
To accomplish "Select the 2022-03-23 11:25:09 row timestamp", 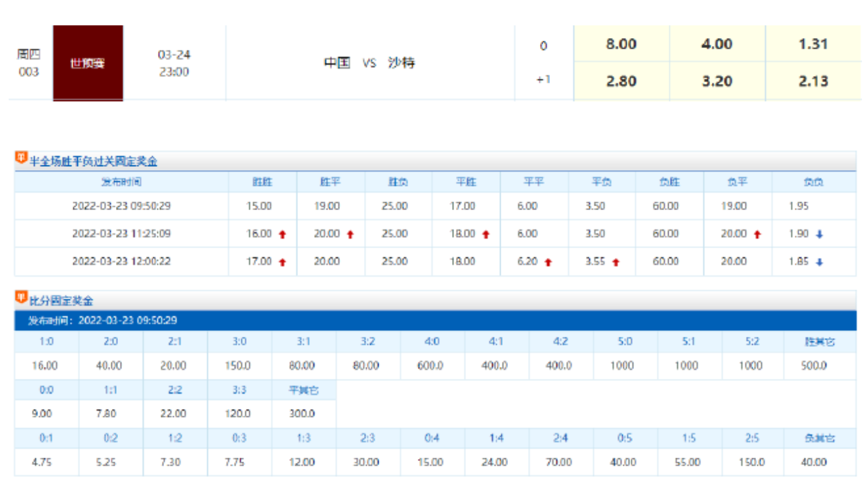I will (x=121, y=234).
